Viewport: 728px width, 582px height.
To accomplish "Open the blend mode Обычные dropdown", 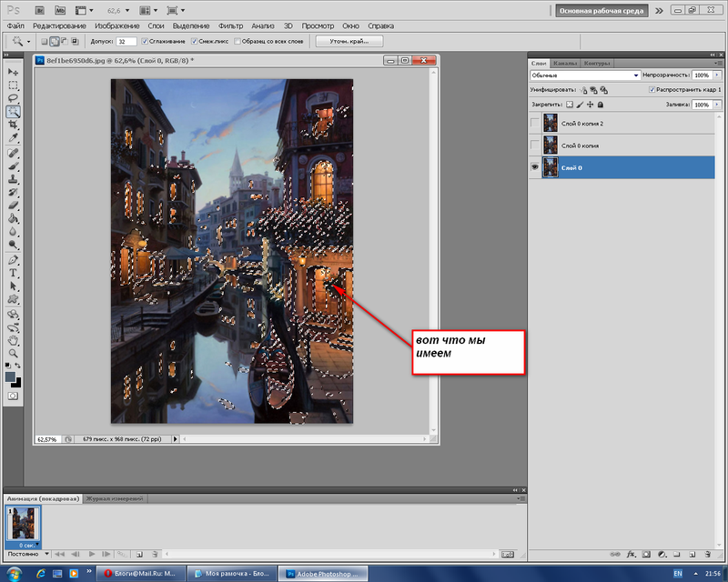I will tap(585, 75).
